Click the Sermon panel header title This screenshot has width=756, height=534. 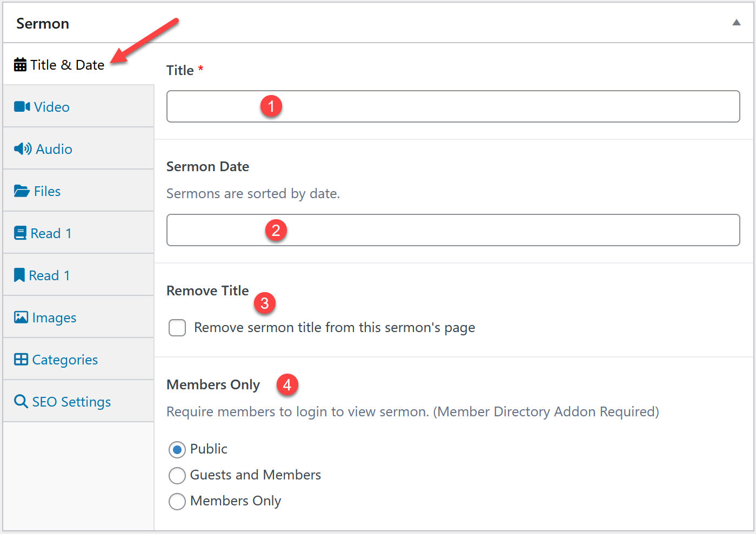click(x=43, y=24)
